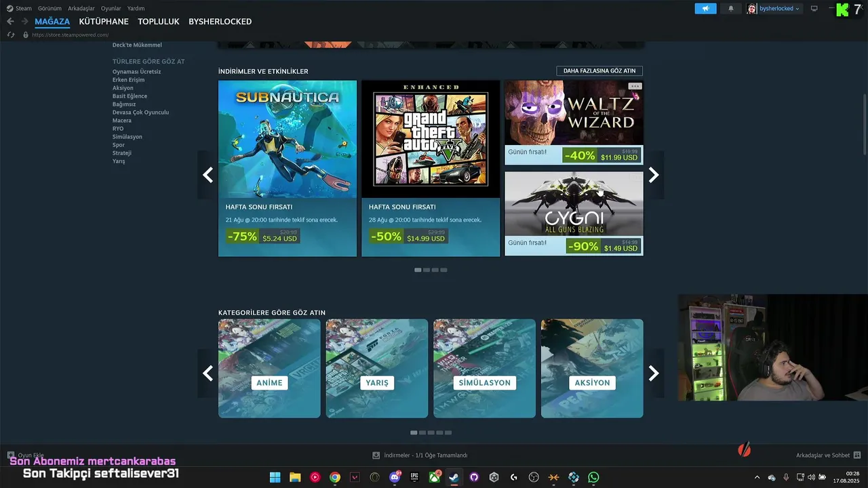Viewport: 868px width, 488px height.
Task: Select the MAĞAZA store tab
Action: pos(52,22)
